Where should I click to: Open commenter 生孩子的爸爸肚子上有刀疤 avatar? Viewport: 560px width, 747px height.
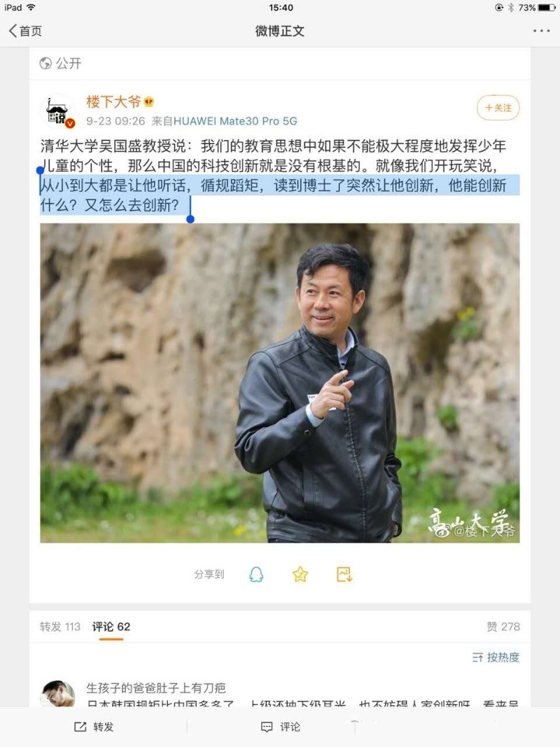pos(59,693)
